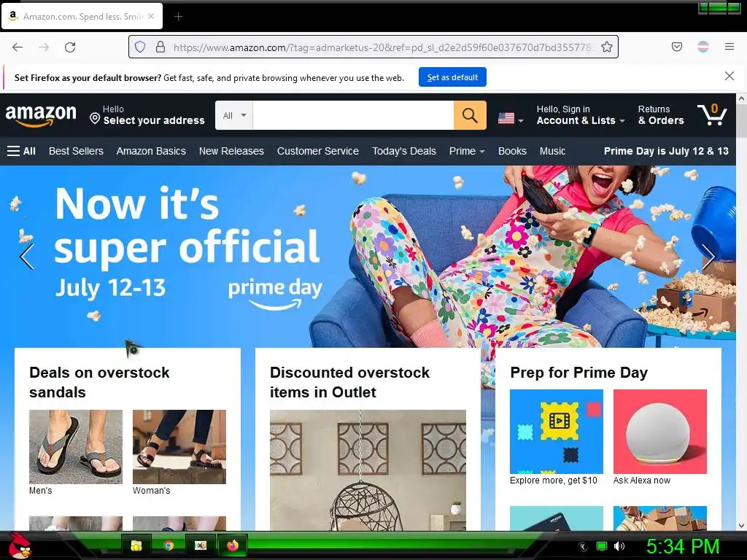Close the Amazon.com tab
747x560 pixels.
click(151, 16)
